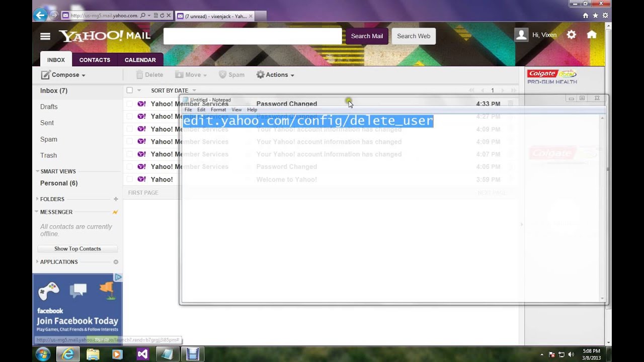The image size is (644, 362).
Task: Click the Vixen profile avatar
Action: (x=521, y=35)
